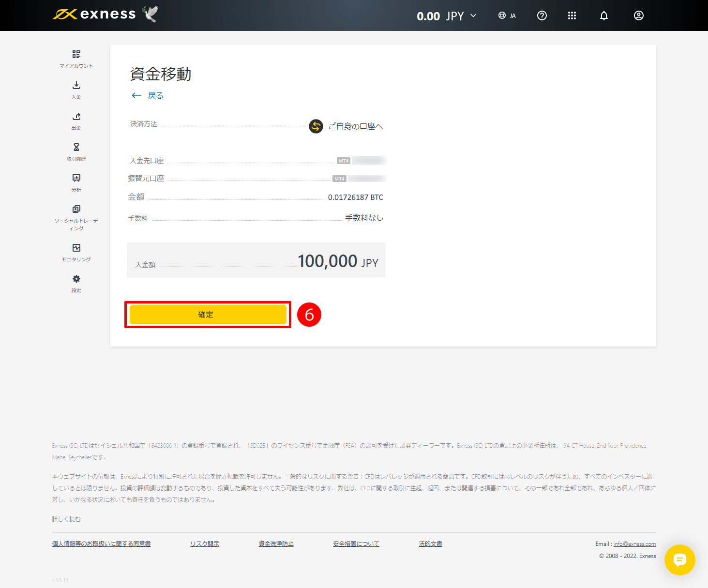Open ソーシャルトレーディング in the sidebar
This screenshot has width=708, height=588.
pos(76,213)
